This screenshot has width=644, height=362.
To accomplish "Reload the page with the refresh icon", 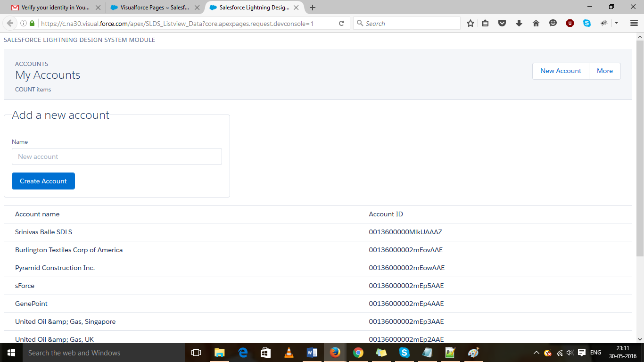I will pyautogui.click(x=341, y=23).
